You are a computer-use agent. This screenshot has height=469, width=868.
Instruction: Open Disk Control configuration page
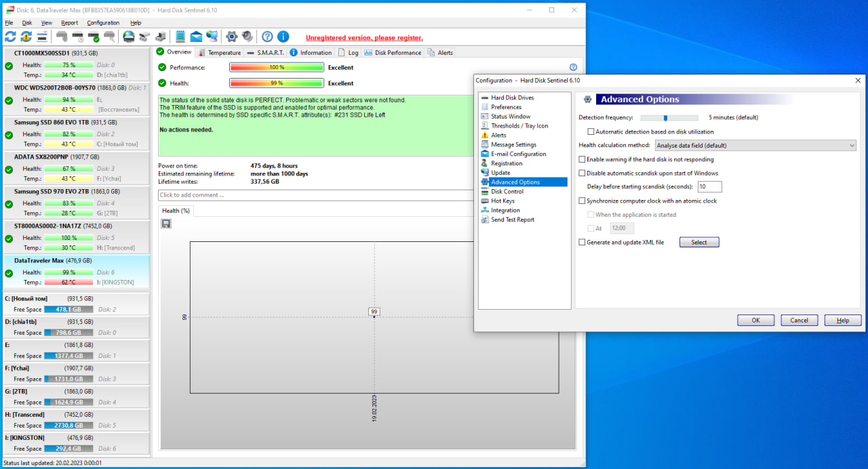(x=507, y=191)
